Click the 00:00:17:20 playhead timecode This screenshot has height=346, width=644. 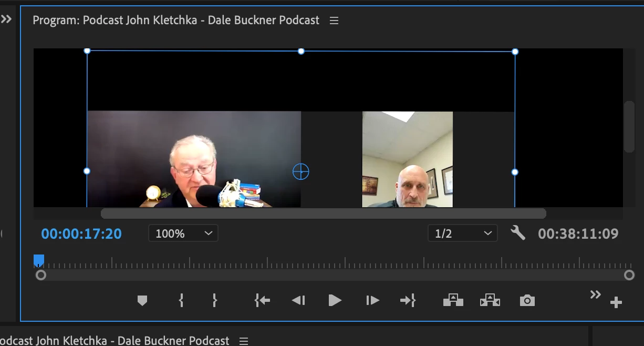click(x=81, y=233)
